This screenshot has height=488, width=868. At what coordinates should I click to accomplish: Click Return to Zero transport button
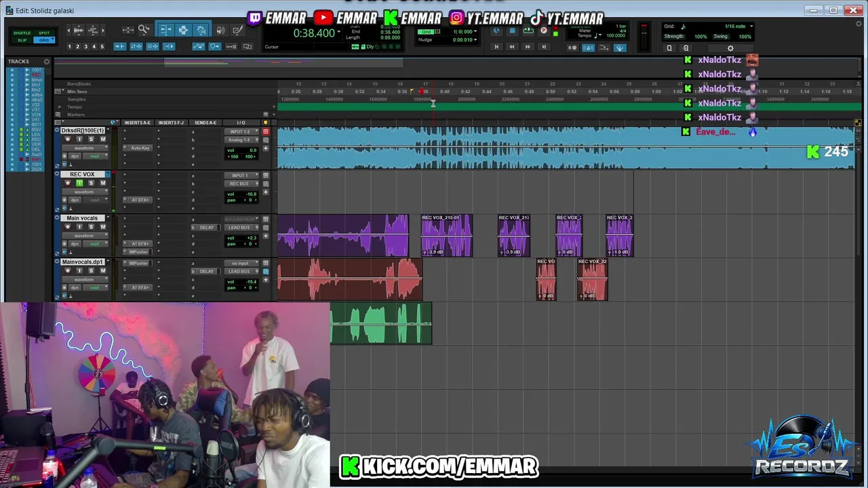496,47
